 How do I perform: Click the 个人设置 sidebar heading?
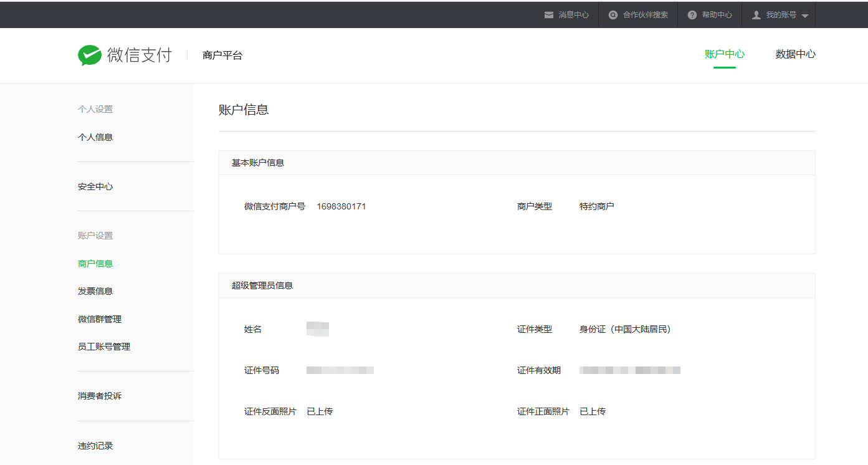point(95,109)
